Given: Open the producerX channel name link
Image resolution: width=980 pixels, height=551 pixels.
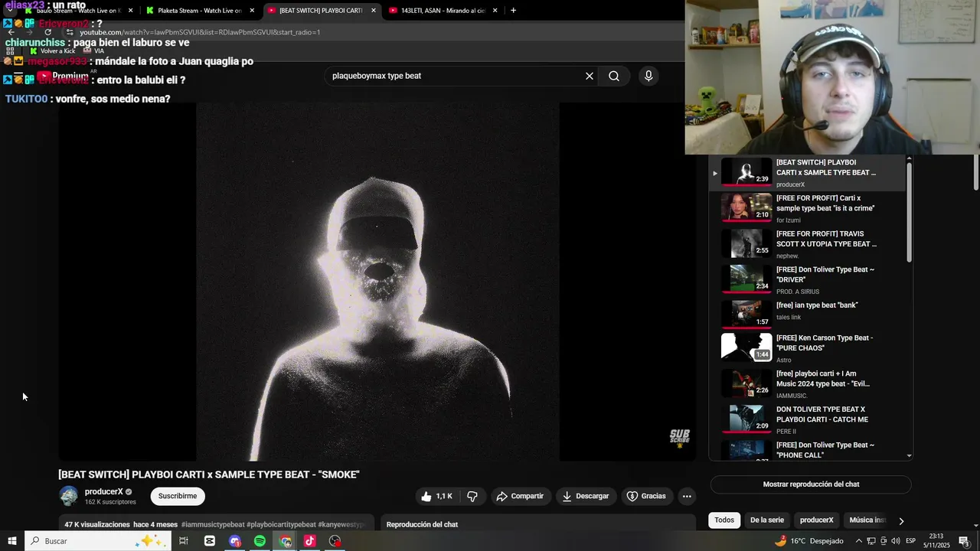Looking at the screenshot, I should point(103,492).
